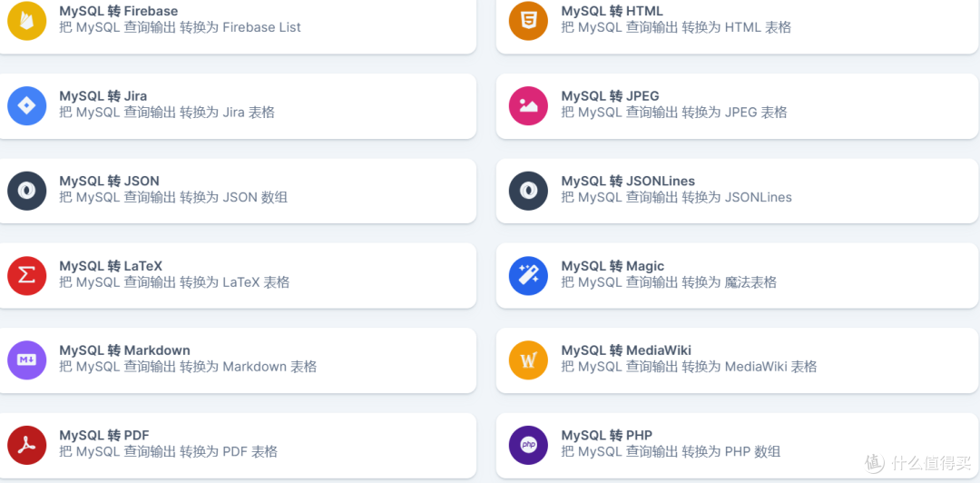Click the blue Jira diamond icon
980x483 pixels.
[27, 105]
